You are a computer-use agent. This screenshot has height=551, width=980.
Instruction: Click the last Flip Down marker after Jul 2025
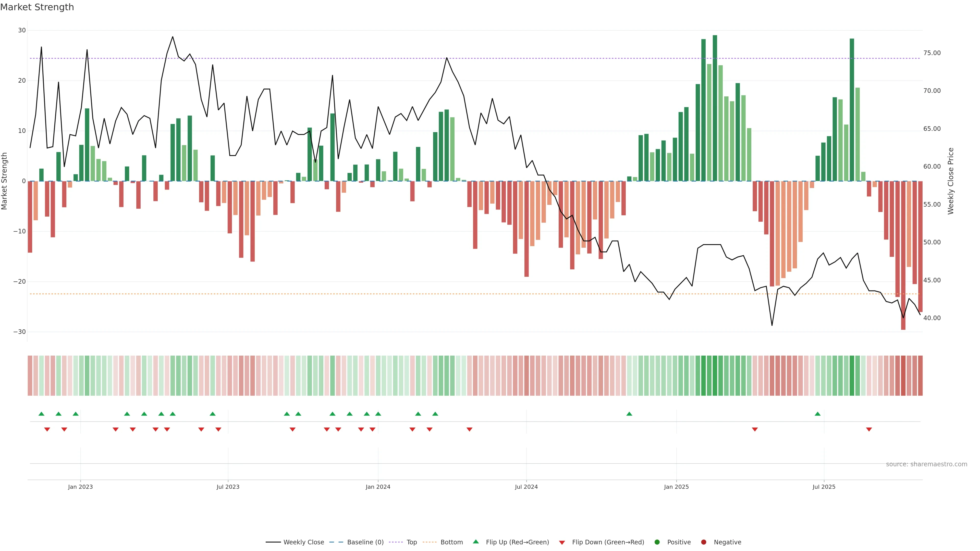[869, 429]
